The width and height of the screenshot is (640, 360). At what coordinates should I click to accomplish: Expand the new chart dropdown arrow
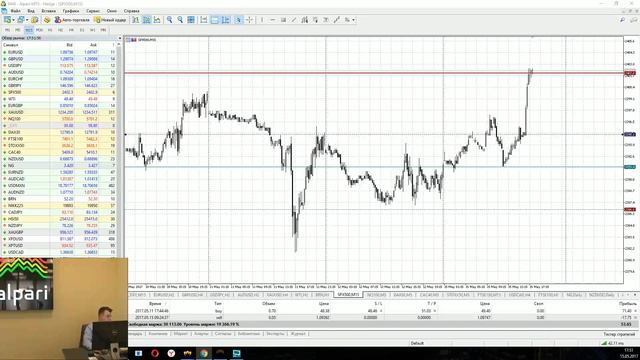[13, 20]
